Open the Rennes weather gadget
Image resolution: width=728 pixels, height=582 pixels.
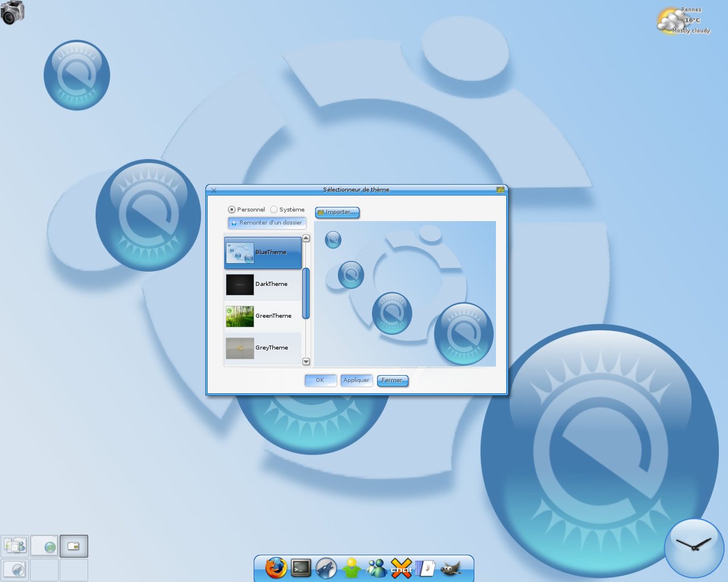684,20
